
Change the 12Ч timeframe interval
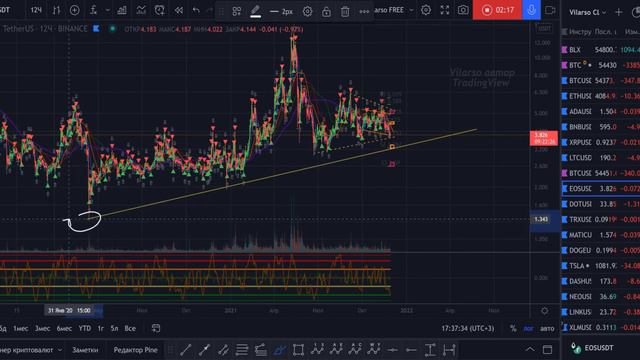(36, 10)
